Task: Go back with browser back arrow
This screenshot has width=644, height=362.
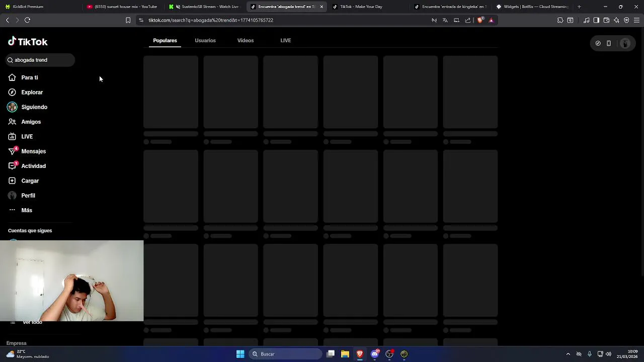Action: click(x=7, y=20)
